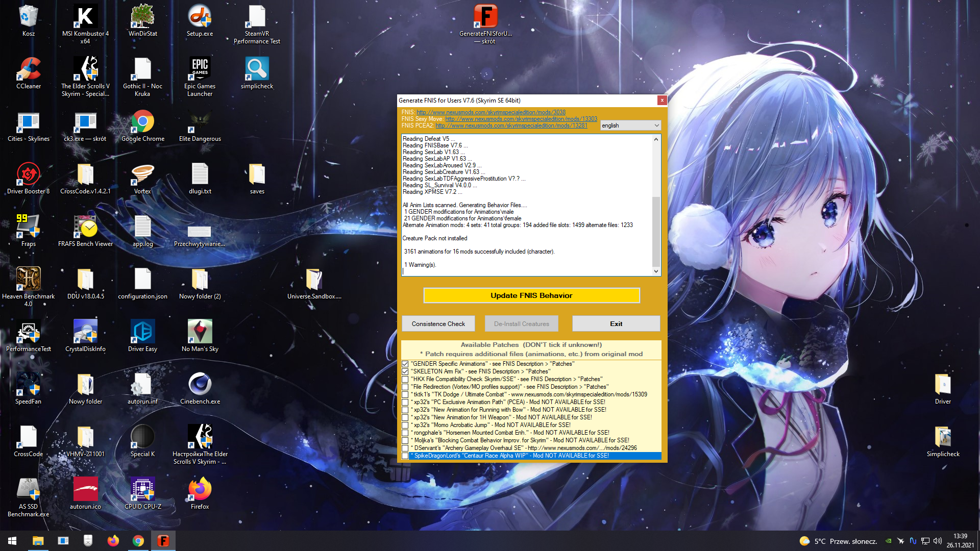980x551 pixels.
Task: Open FNIS Sexy Move mods/13303 link
Action: pyautogui.click(x=521, y=119)
